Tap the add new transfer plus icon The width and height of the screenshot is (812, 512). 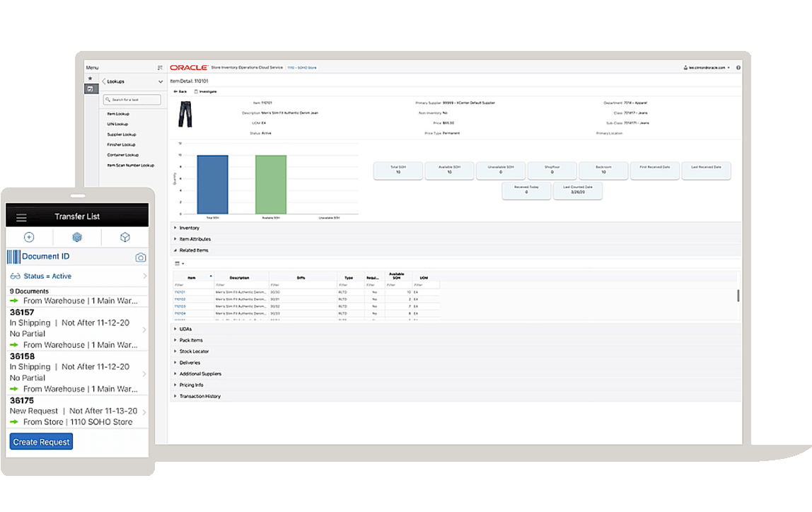(x=29, y=237)
